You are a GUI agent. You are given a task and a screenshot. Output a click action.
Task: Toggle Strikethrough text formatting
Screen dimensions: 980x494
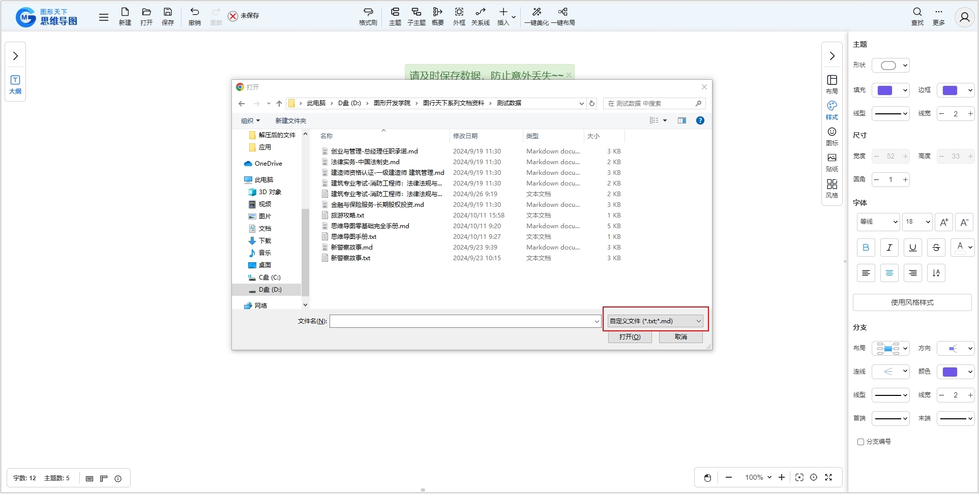936,248
